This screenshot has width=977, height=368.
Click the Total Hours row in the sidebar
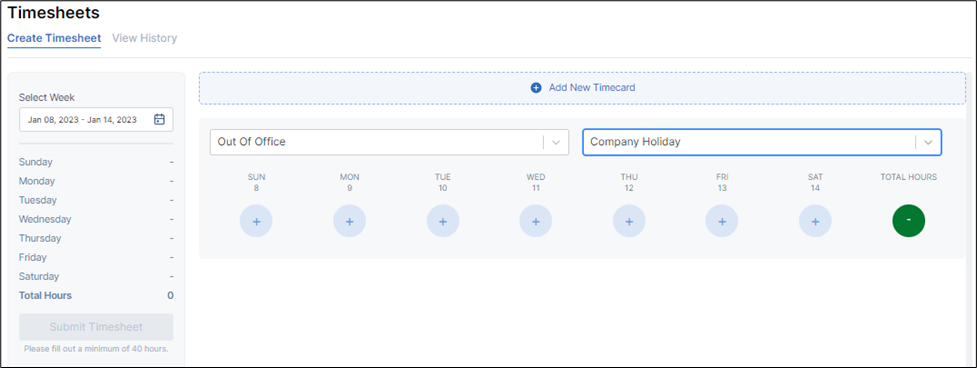(97, 295)
